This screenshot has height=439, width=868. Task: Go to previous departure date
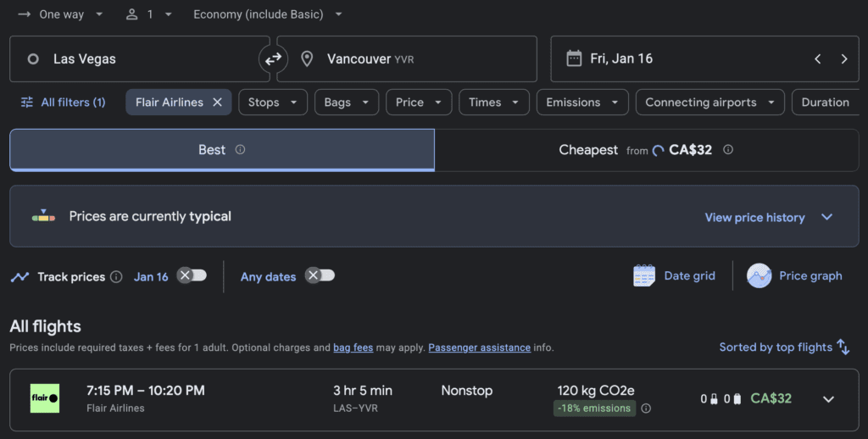pos(817,59)
